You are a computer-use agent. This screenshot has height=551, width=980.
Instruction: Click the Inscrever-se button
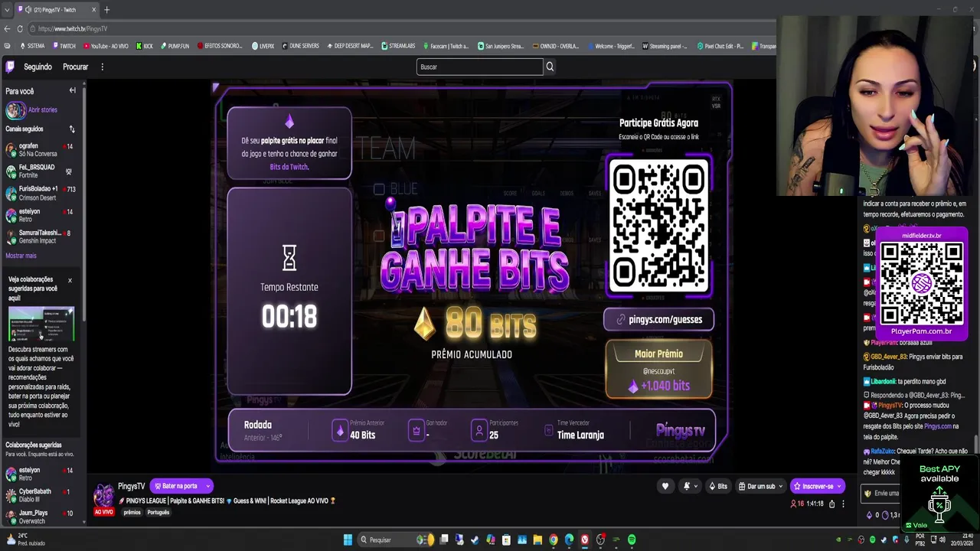pyautogui.click(x=817, y=486)
